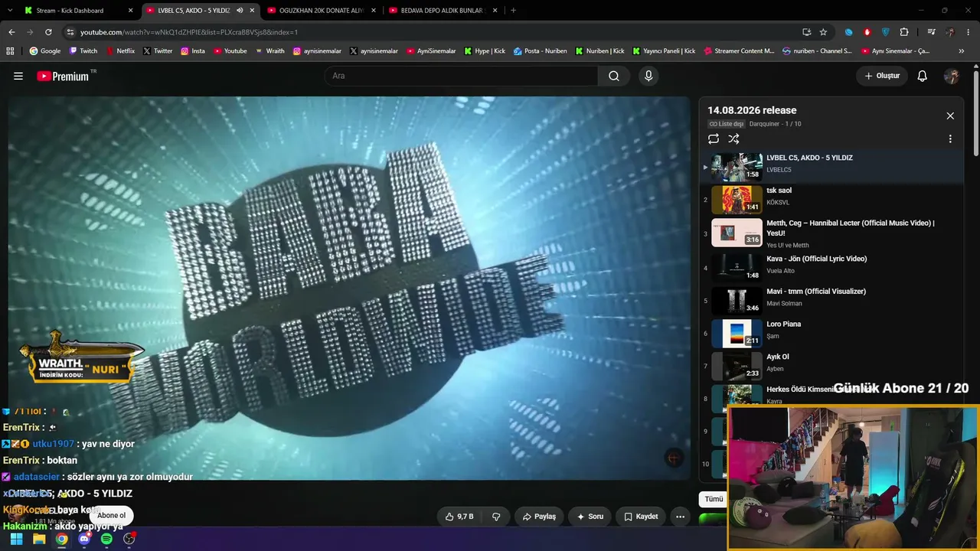Select the Tümü filter chip
Screen dimensions: 980x551
(714, 499)
